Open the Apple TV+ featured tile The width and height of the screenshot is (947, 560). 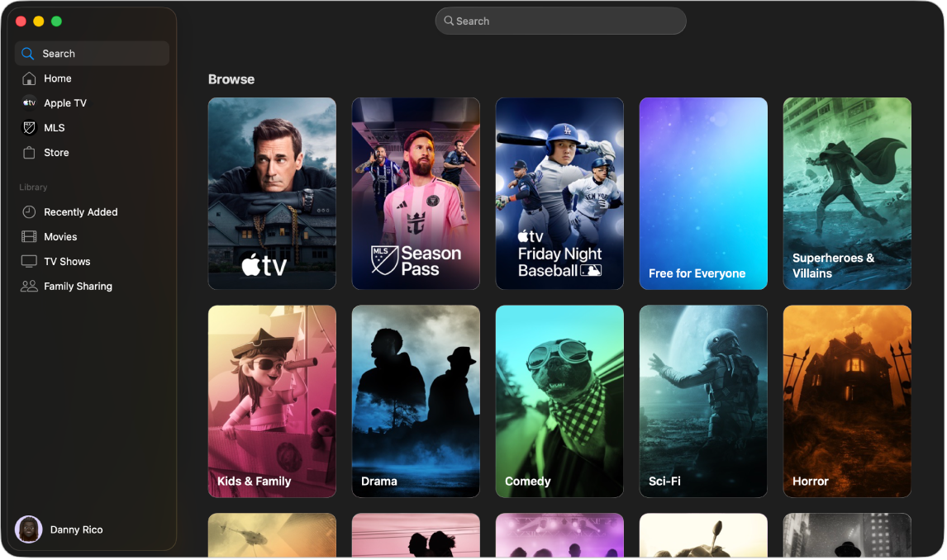pos(272,193)
